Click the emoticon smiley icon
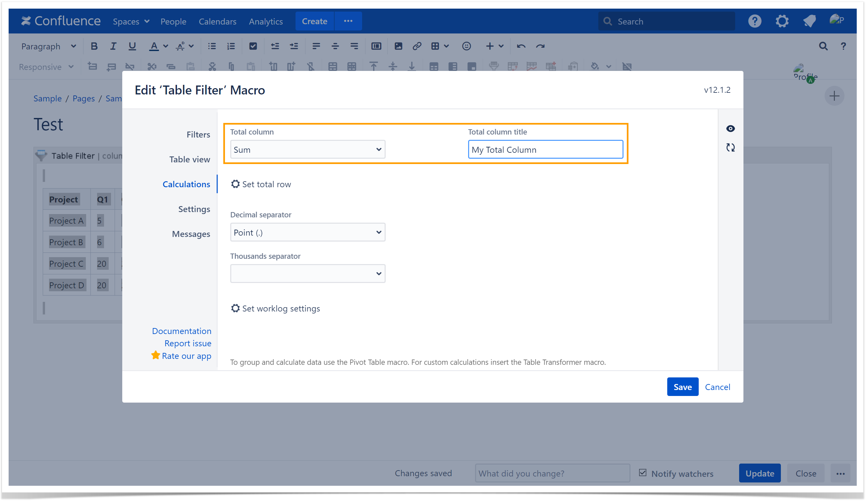 click(466, 46)
